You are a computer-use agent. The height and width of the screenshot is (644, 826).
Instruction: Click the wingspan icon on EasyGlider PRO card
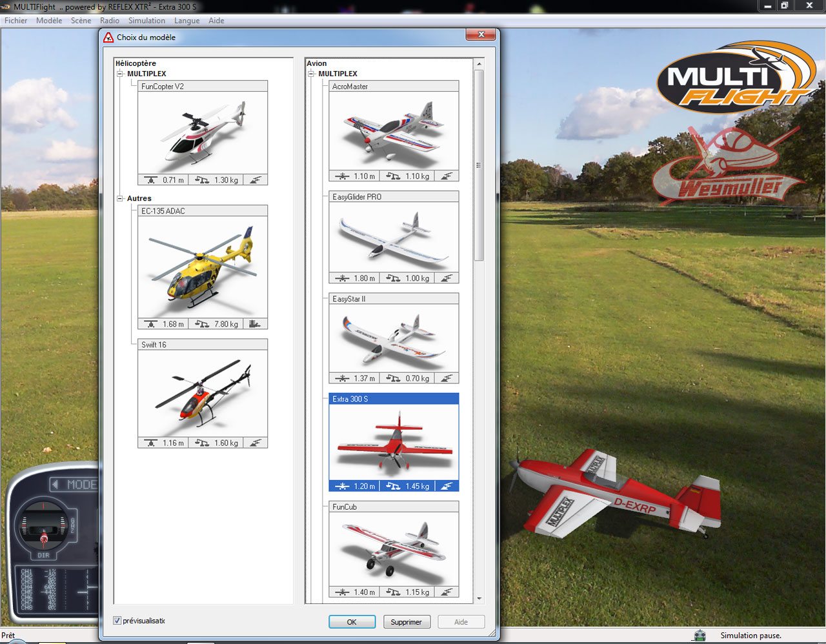point(342,278)
